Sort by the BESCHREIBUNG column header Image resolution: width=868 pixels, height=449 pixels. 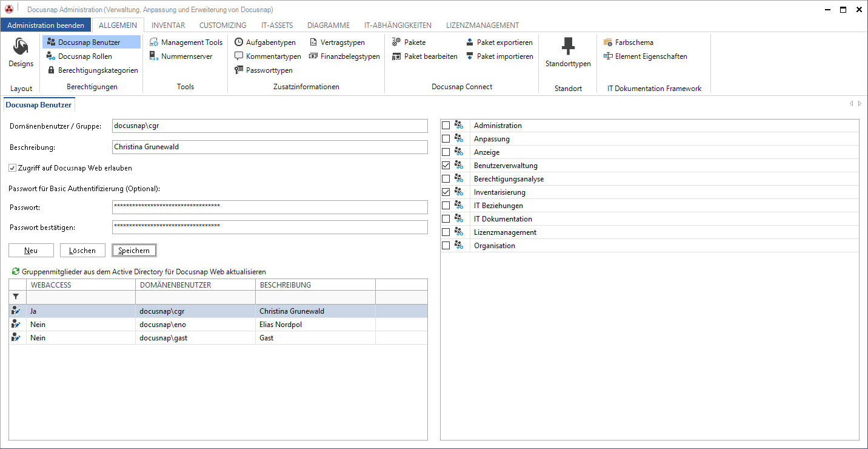click(315, 285)
